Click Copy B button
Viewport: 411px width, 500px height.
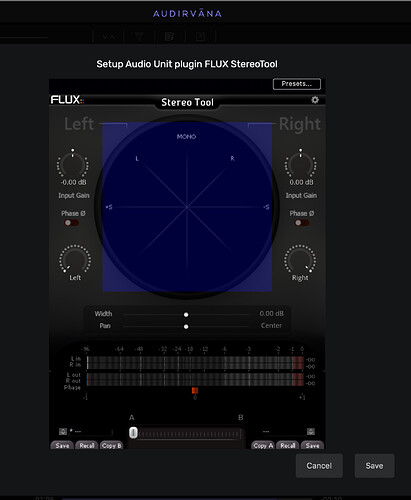pos(112,445)
